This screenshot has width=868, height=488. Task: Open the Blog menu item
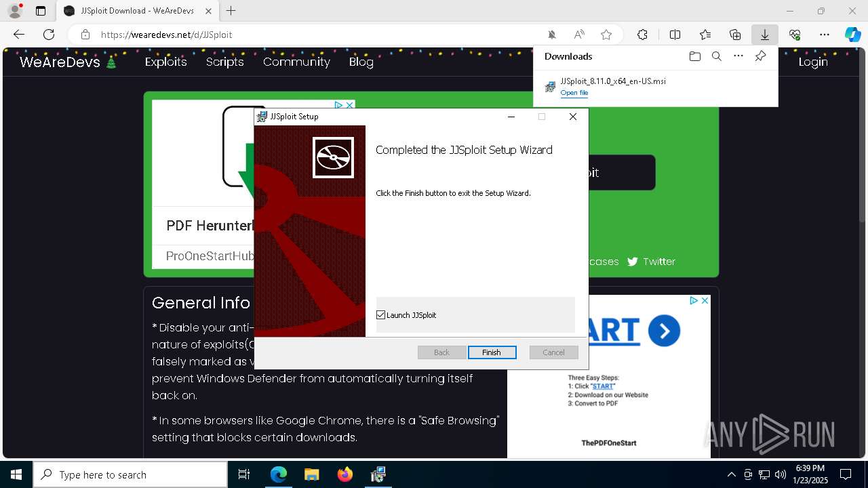pyautogui.click(x=361, y=62)
